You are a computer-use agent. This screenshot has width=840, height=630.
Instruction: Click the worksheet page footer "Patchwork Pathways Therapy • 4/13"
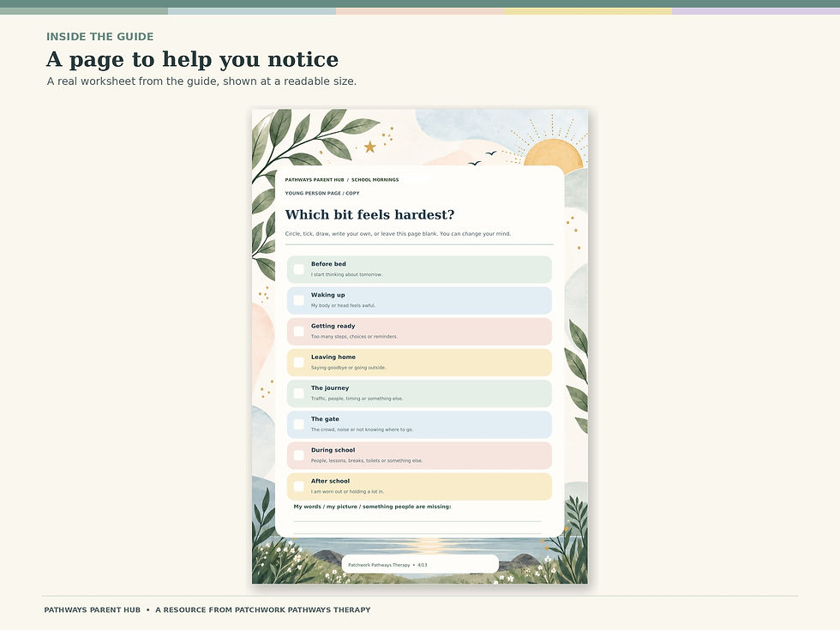[387, 565]
